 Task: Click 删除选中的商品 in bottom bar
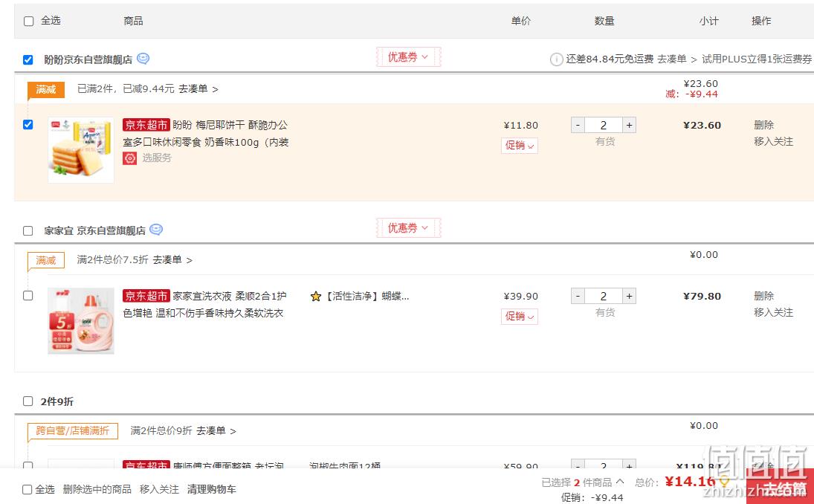coord(97,489)
